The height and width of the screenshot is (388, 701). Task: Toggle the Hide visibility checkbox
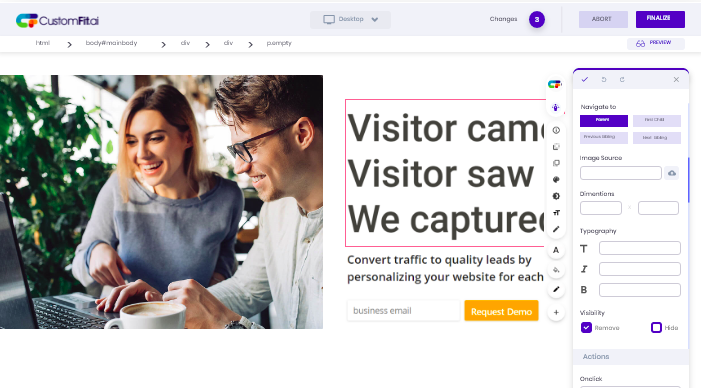(x=656, y=328)
